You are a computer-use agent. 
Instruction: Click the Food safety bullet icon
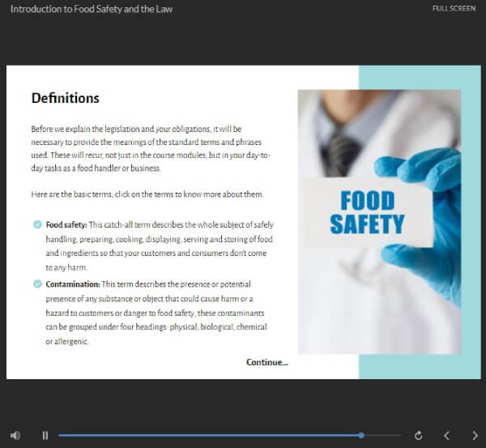(x=37, y=224)
